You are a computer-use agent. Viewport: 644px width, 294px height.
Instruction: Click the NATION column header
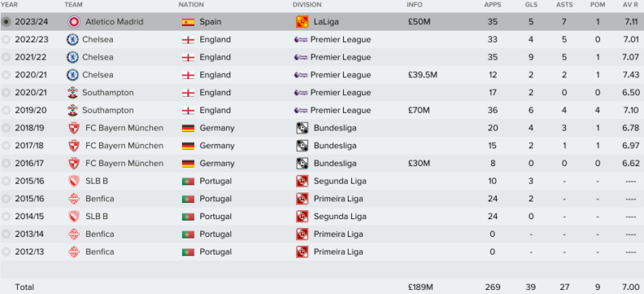[191, 5]
